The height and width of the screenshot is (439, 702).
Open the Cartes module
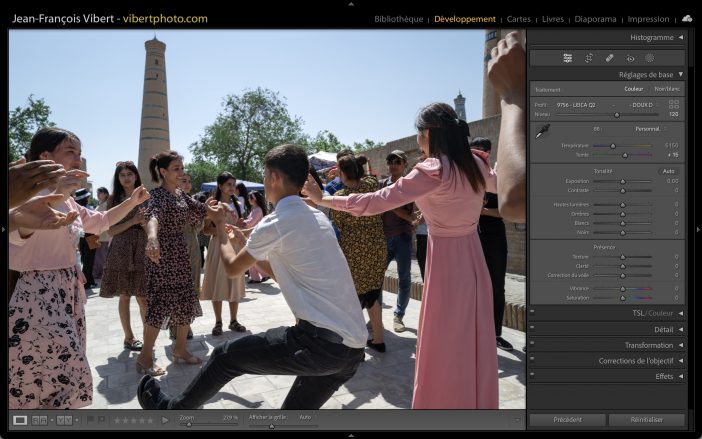point(519,19)
